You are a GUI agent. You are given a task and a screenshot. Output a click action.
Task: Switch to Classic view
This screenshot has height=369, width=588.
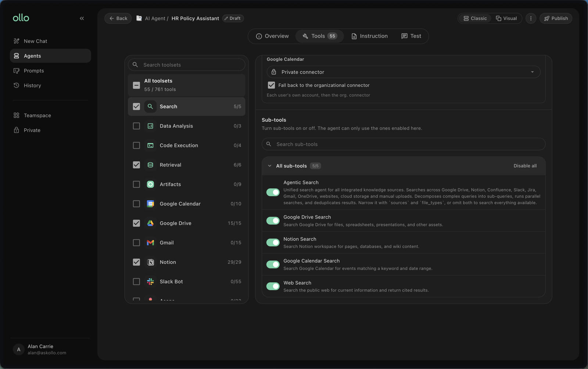475,18
